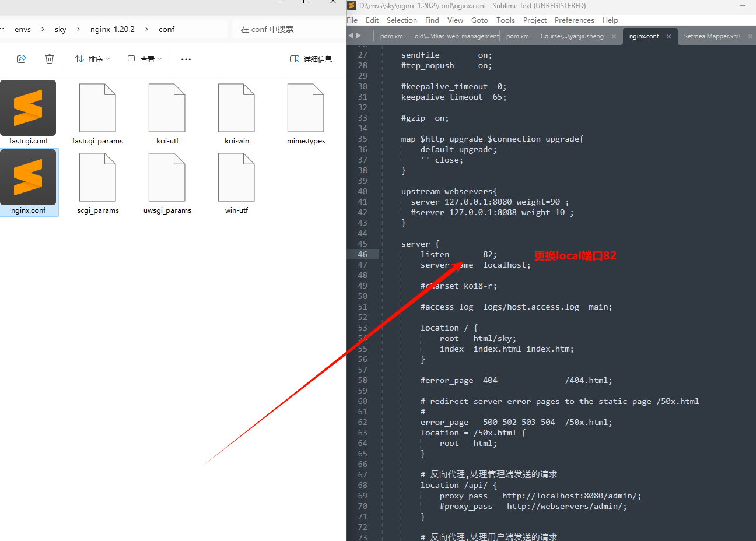This screenshot has height=541, width=756.
Task: Switch to SetmealMapper.xml tab
Action: 712,36
